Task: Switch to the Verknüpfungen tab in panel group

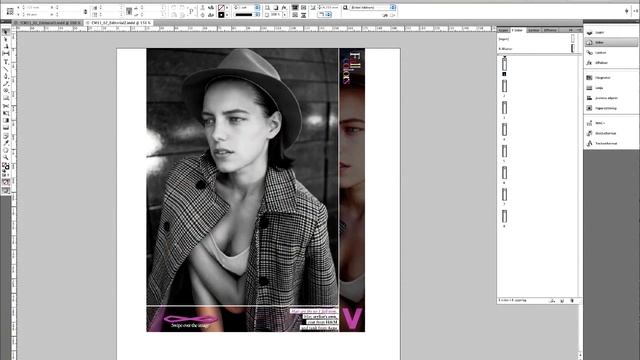Action: (x=533, y=30)
